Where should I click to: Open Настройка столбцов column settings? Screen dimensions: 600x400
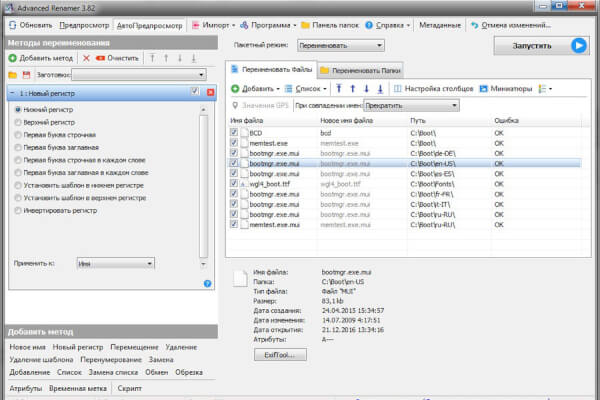point(434,89)
